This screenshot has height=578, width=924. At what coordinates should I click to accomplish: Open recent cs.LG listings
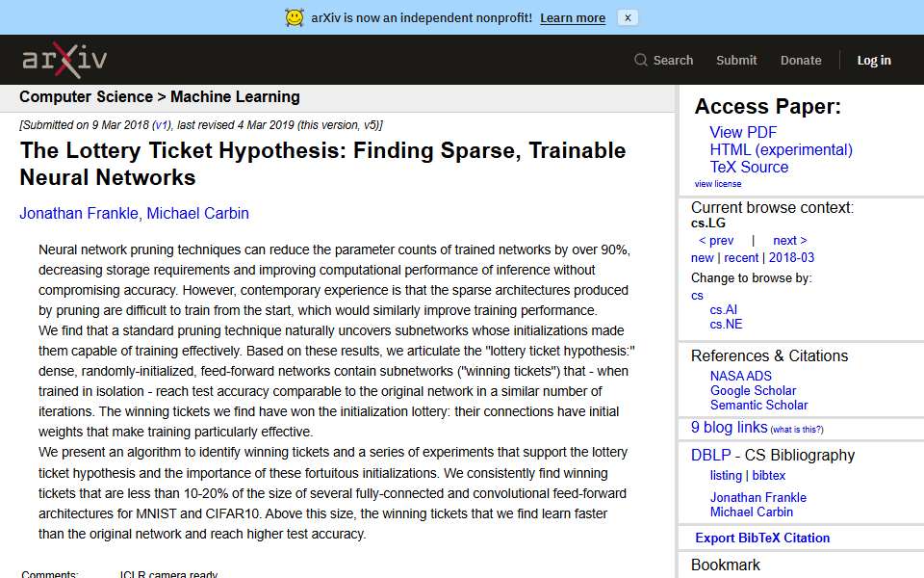741,258
